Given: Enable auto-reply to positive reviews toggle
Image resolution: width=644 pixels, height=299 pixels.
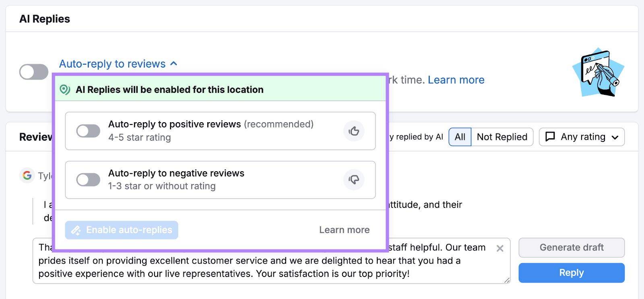Looking at the screenshot, I should click(x=88, y=131).
